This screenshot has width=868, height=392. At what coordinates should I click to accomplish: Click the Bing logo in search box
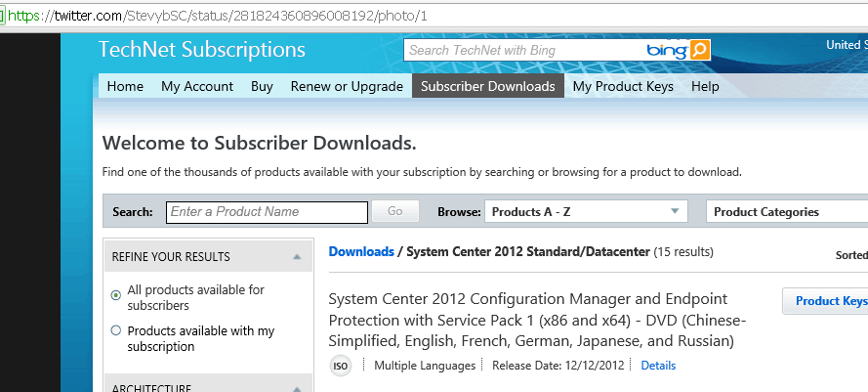click(667, 51)
